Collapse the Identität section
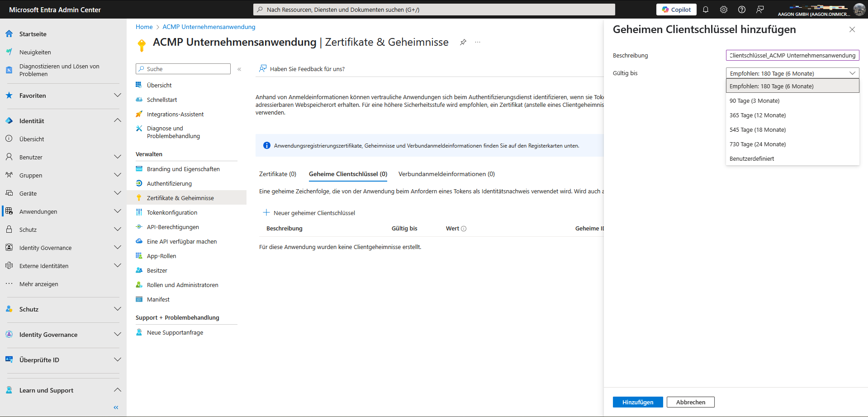Image resolution: width=868 pixels, height=417 pixels. click(117, 121)
